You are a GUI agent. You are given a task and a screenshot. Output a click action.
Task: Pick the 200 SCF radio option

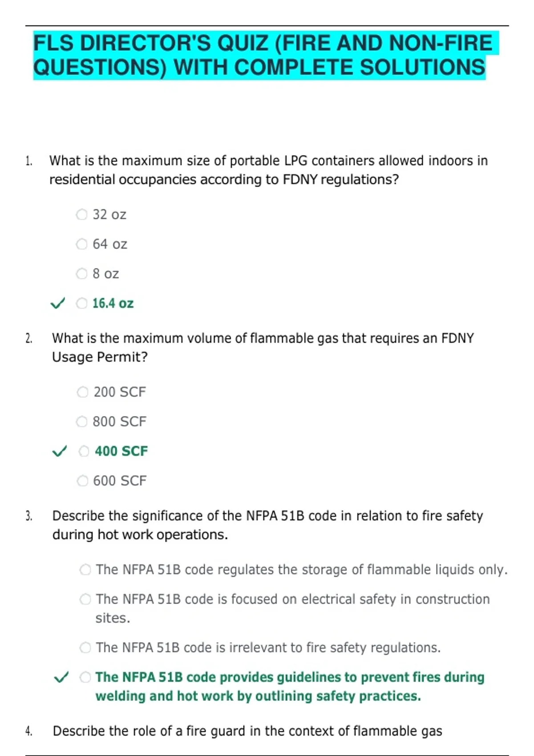point(83,392)
